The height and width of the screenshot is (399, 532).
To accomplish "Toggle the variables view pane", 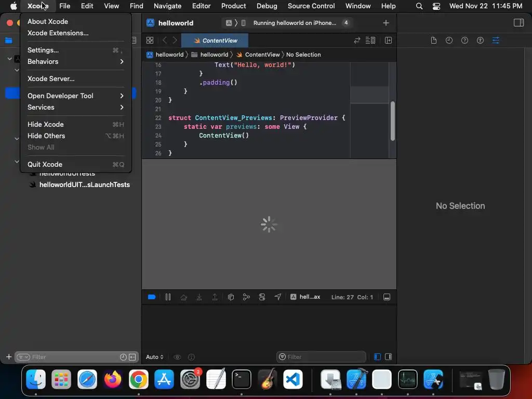I will click(x=377, y=357).
